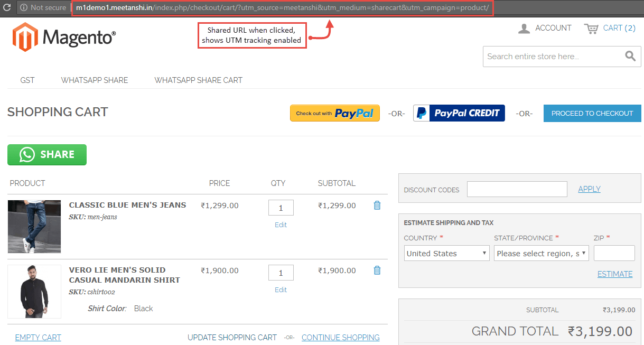Click Proceed to Checkout
Image resolution: width=644 pixels, height=345 pixels.
tap(592, 113)
